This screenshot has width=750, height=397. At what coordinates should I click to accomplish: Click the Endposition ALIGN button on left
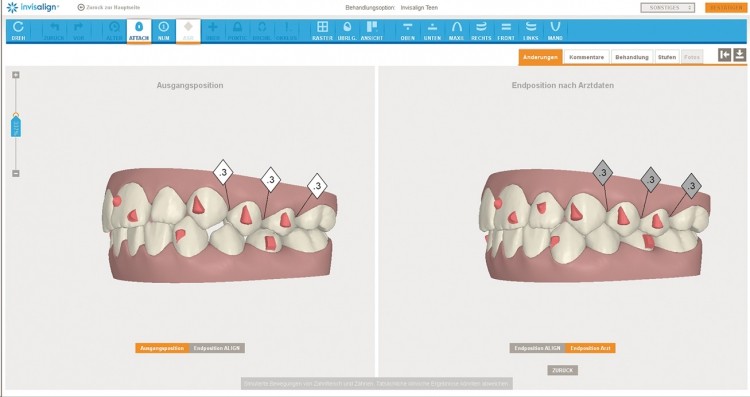217,348
